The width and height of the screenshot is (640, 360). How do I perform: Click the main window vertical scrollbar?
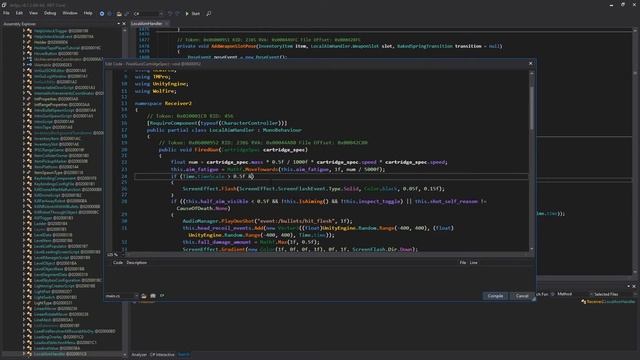[x=635, y=151]
